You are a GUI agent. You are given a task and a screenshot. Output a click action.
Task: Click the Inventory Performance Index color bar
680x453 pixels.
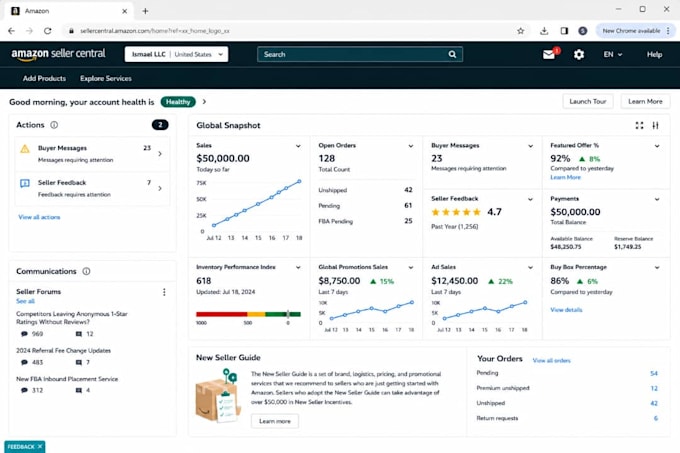pos(248,314)
